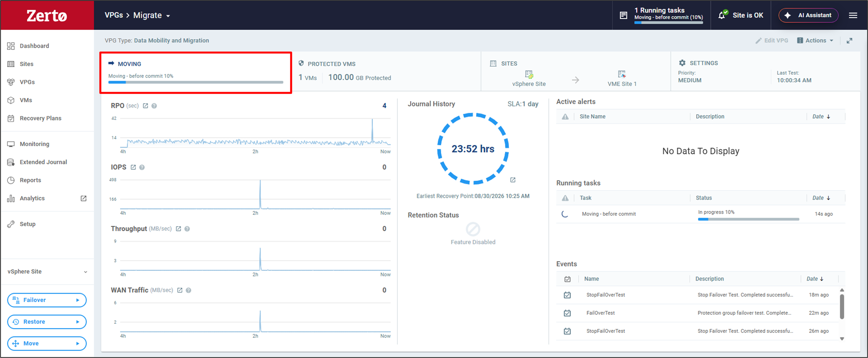Click the AI Assistant button
Viewport: 868px width, 358px height.
tap(809, 15)
